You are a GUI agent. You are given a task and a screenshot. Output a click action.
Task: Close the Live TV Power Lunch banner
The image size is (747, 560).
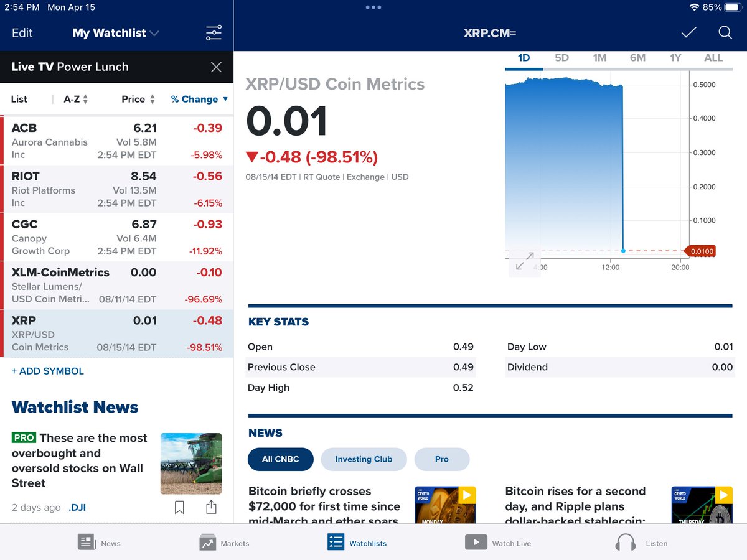216,67
